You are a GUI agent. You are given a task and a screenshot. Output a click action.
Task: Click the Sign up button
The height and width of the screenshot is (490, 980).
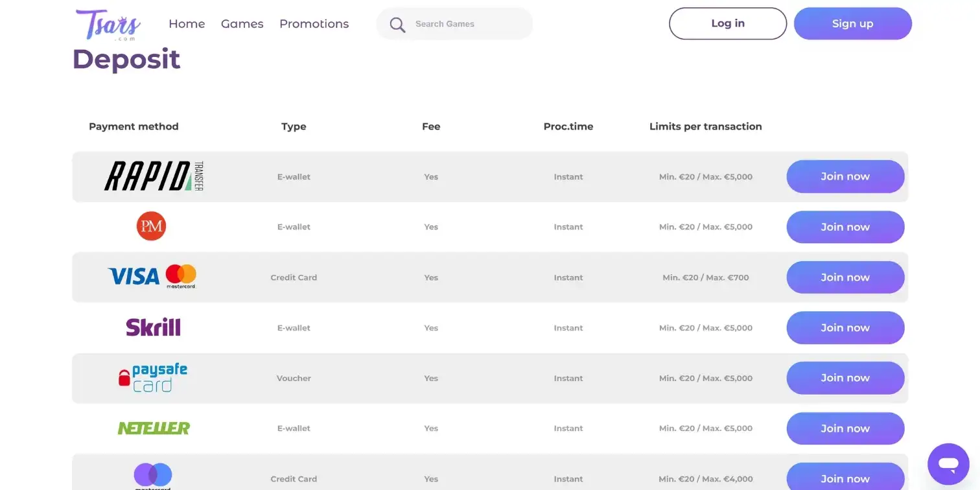tap(853, 23)
